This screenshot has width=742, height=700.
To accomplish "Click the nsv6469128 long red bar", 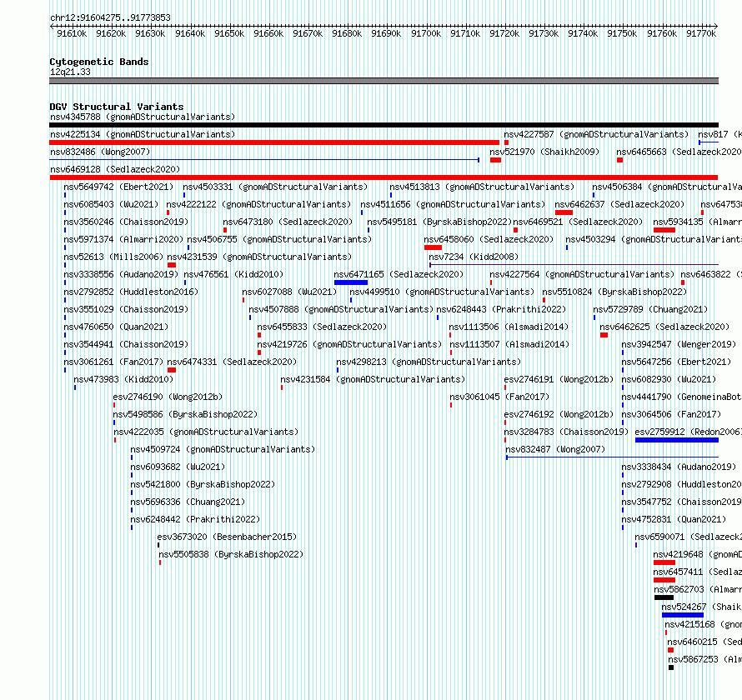I will (384, 177).
